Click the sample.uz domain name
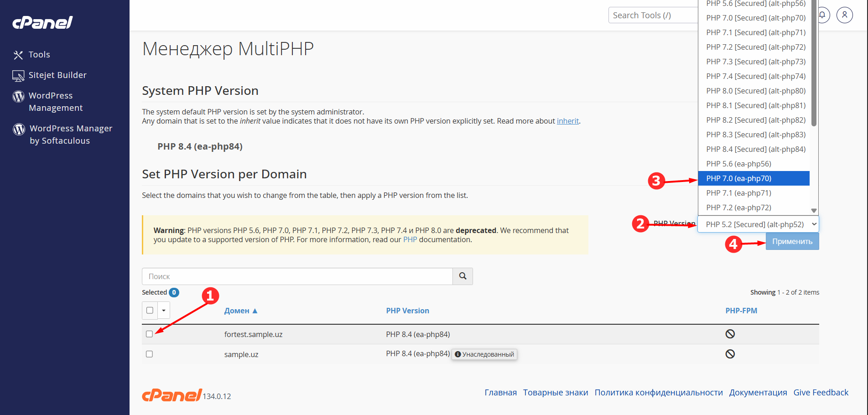The image size is (868, 415). click(241, 354)
